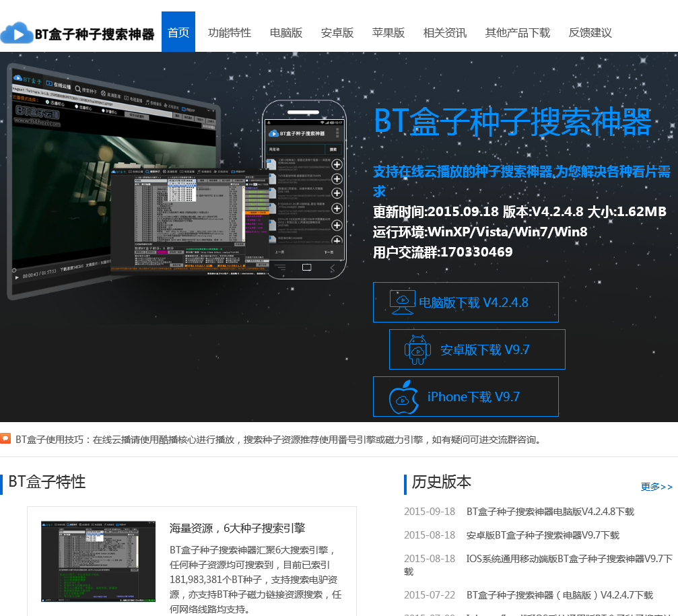Click the BT盒子使用技巧 tip text
Screen dimensions: 678x616
(x=277, y=440)
